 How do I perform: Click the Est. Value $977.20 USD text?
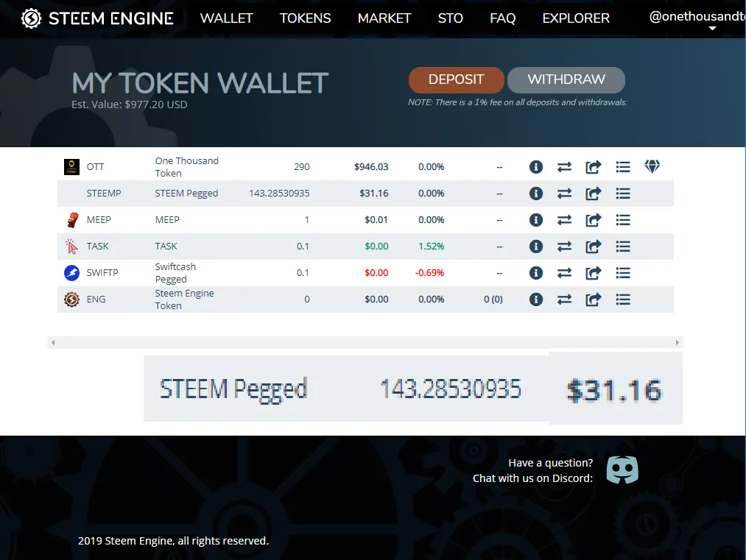pyautogui.click(x=130, y=104)
